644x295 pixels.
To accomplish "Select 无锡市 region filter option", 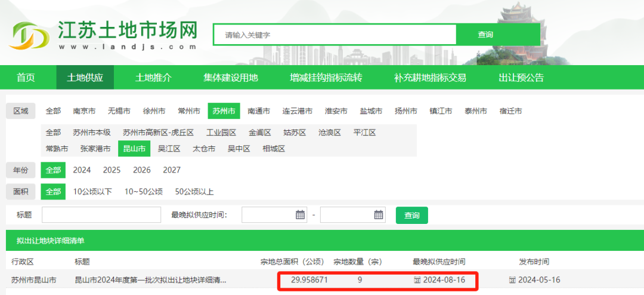I will [x=119, y=111].
